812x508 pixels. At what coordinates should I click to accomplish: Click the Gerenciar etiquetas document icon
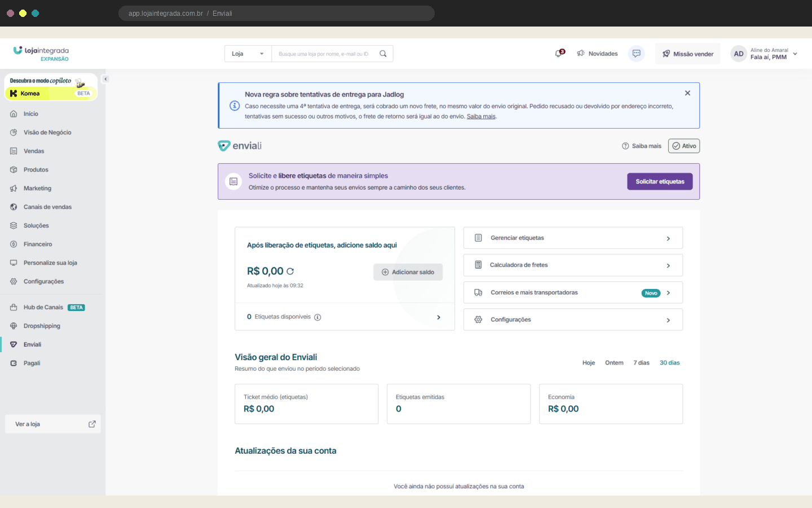click(x=478, y=238)
